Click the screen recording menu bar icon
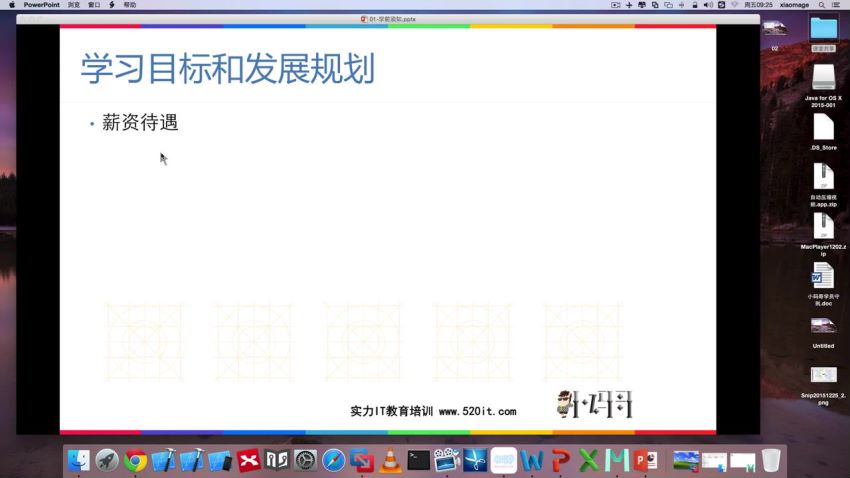This screenshot has height=478, width=850. (615, 5)
